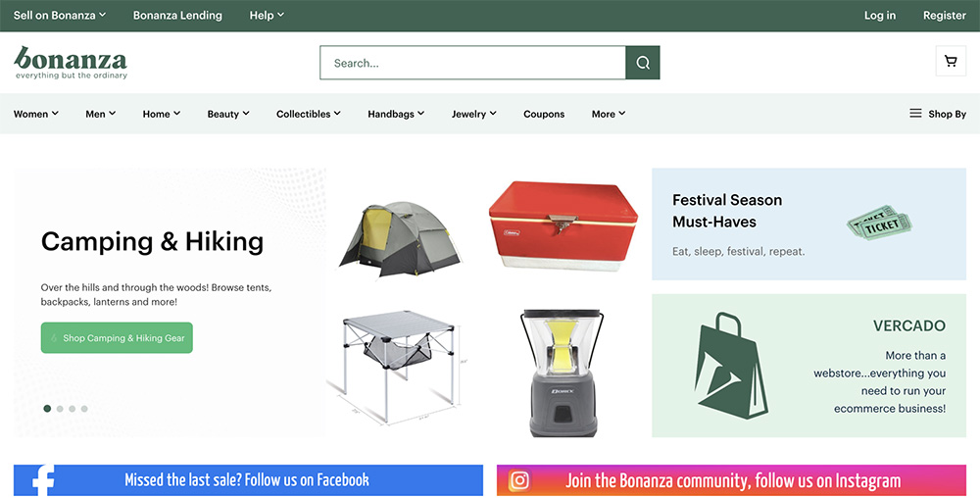Viewport: 980px width, 498px height.
Task: Expand the Women category dropdown
Action: tap(36, 114)
